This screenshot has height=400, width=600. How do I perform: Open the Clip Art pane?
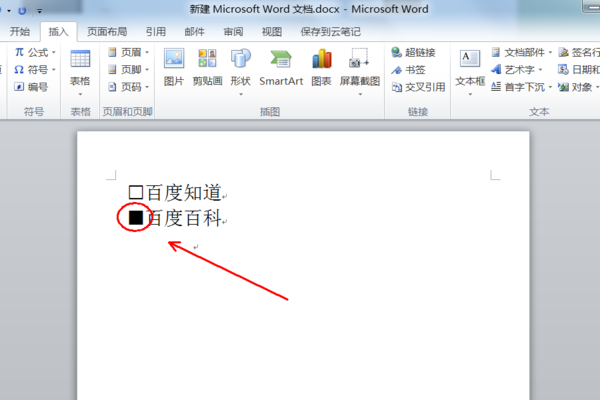(207, 67)
